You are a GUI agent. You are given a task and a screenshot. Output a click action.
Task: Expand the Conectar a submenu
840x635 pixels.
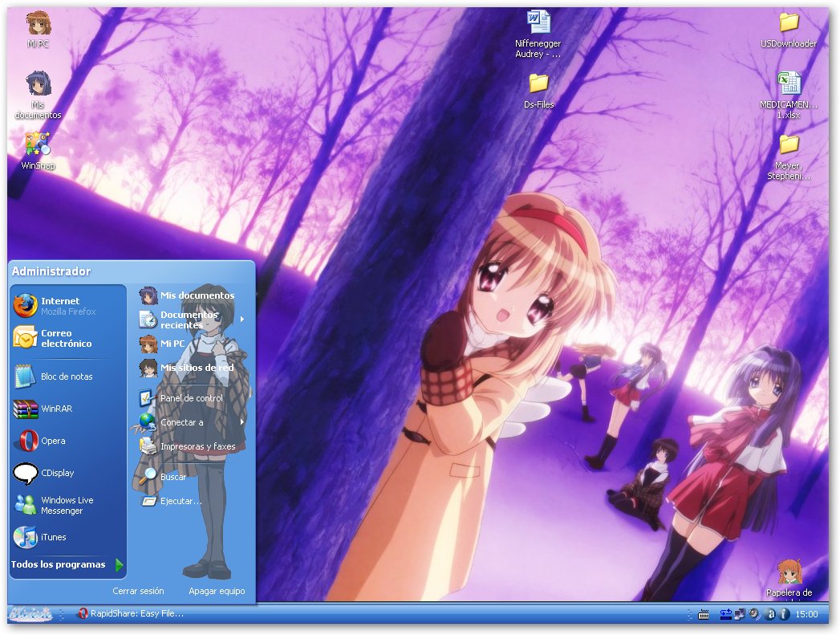(x=192, y=422)
